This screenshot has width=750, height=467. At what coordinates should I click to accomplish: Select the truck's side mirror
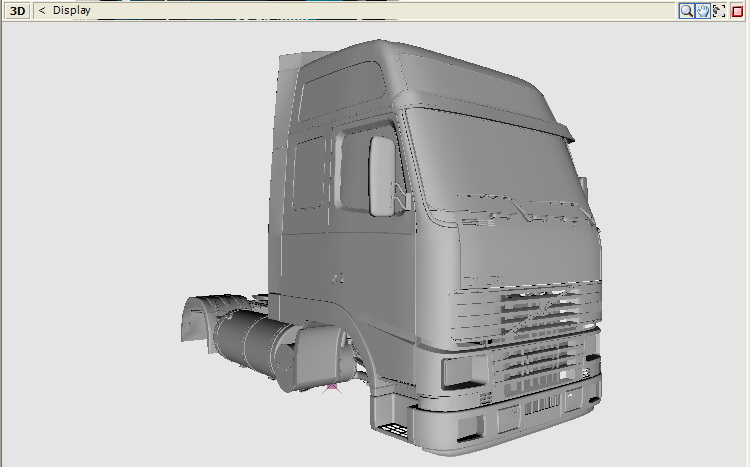pos(382,175)
